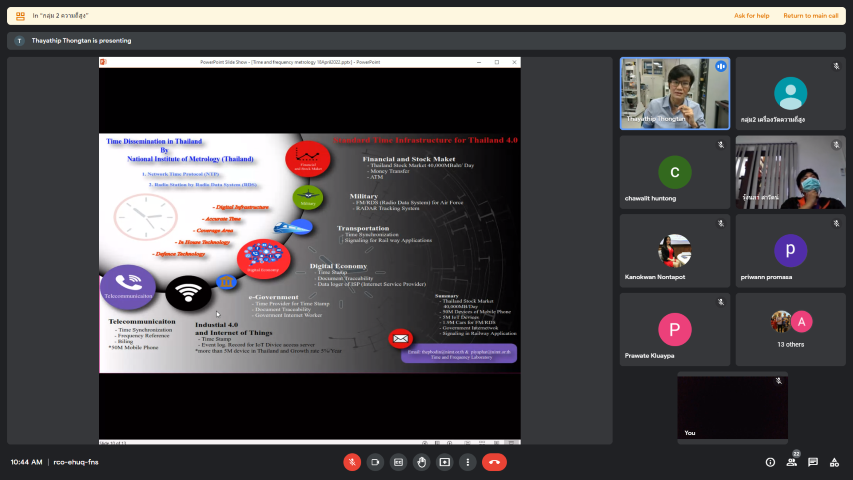The width and height of the screenshot is (853, 480).
Task: Turn on closed captions
Action: coord(398,462)
